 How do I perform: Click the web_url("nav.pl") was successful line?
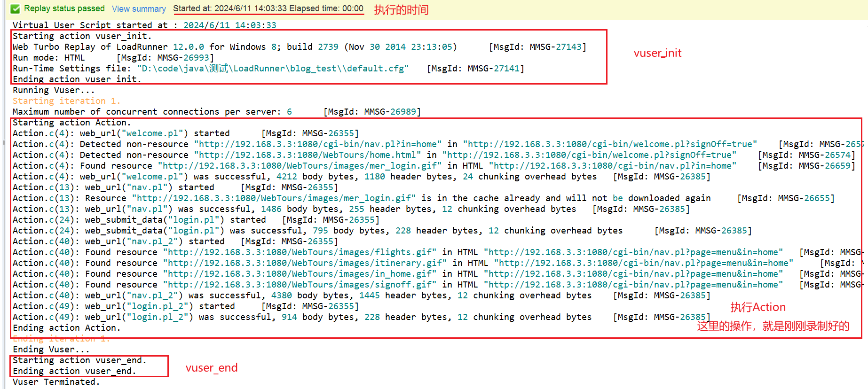click(x=351, y=209)
